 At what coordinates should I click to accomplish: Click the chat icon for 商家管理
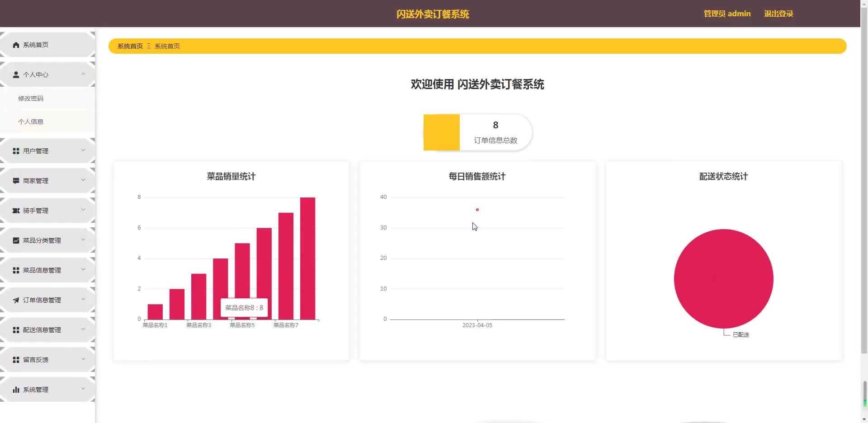[x=16, y=181]
